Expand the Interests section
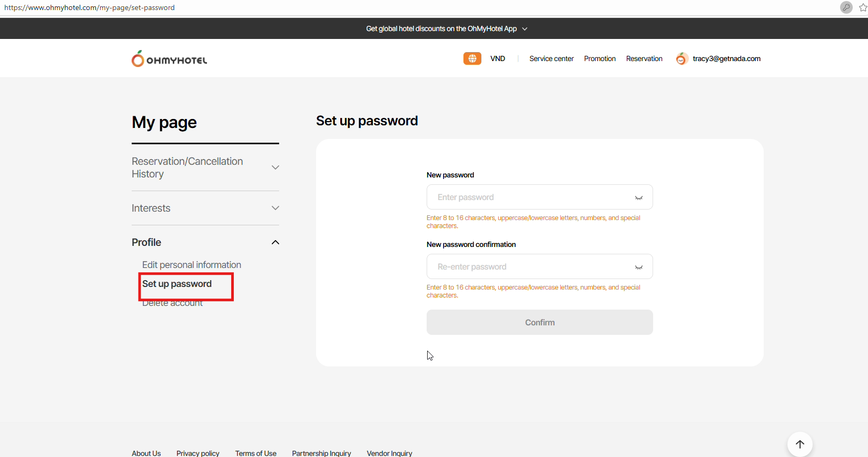This screenshot has height=457, width=868. pyautogui.click(x=275, y=208)
